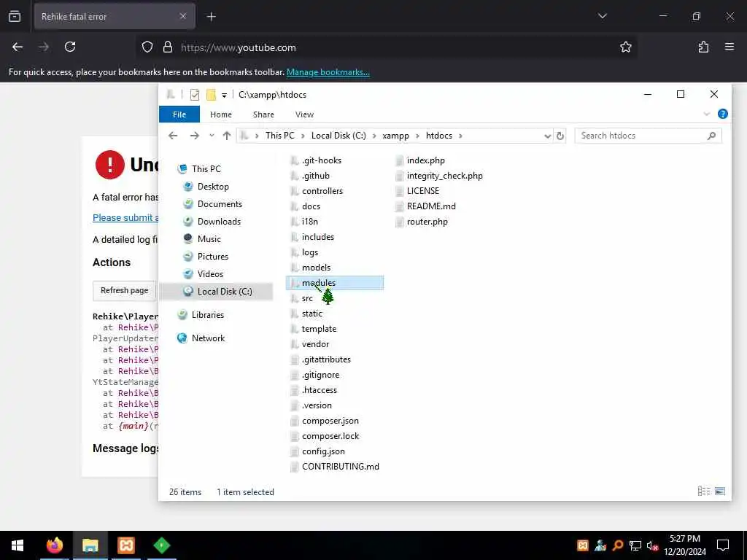Select Documents in navigation pane
Viewport: 747px width, 560px height.
[x=220, y=204]
